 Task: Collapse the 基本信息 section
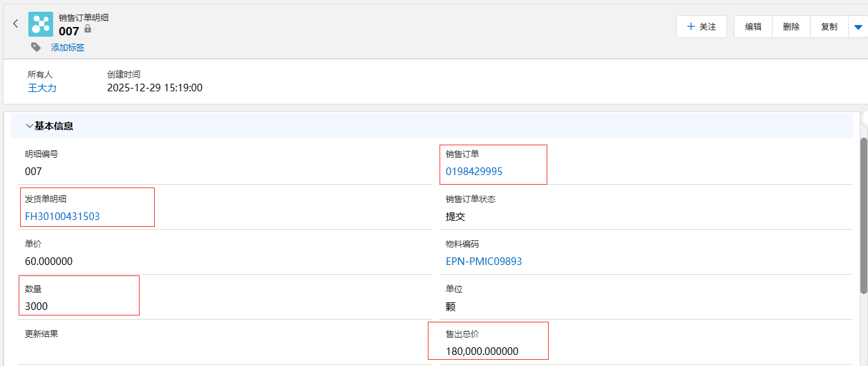(x=29, y=126)
